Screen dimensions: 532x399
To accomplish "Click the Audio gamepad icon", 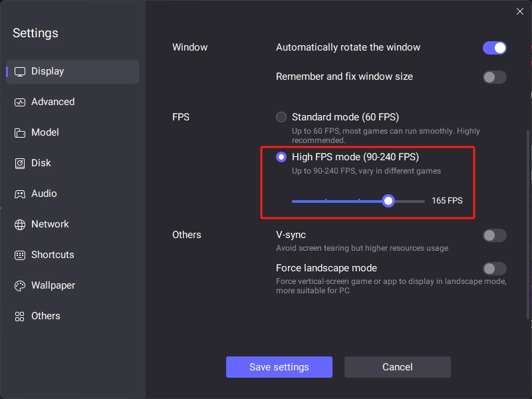I will pyautogui.click(x=20, y=194).
